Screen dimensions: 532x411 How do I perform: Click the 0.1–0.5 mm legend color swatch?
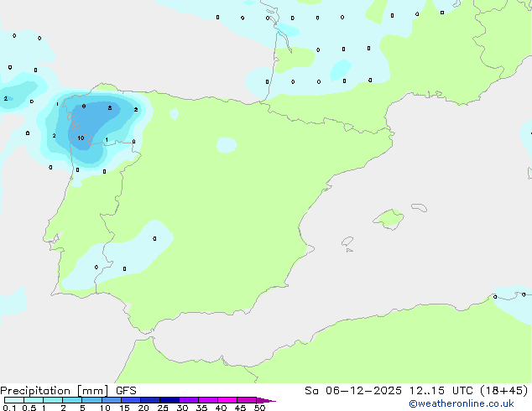click(14, 400)
